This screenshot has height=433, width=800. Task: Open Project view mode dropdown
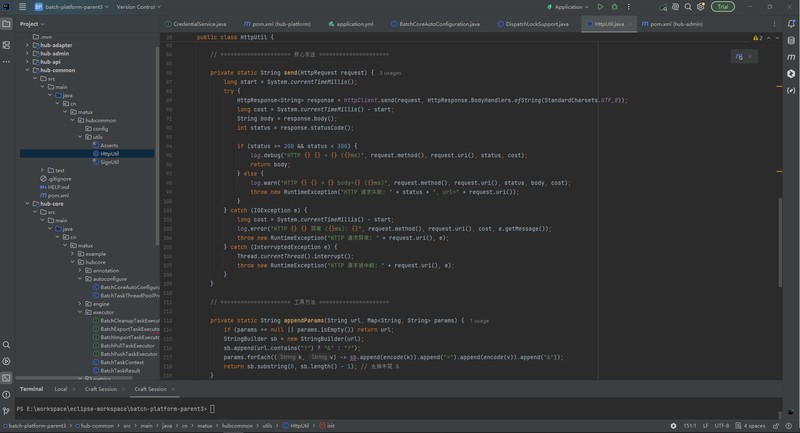[x=32, y=24]
